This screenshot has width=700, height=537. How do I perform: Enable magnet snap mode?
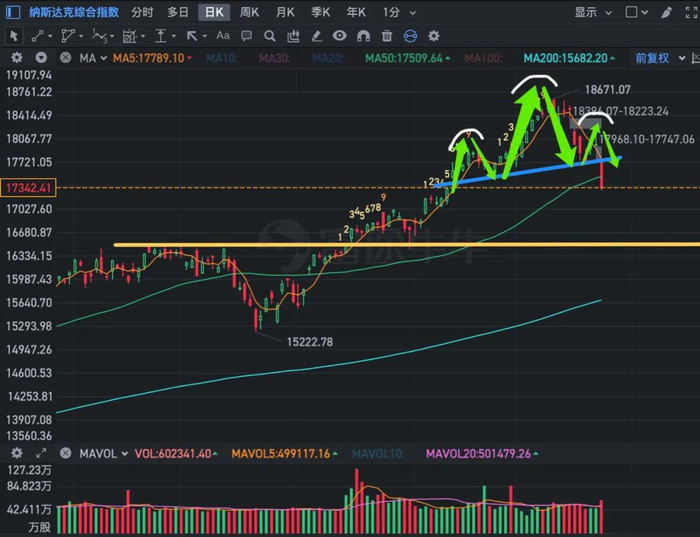tap(363, 36)
